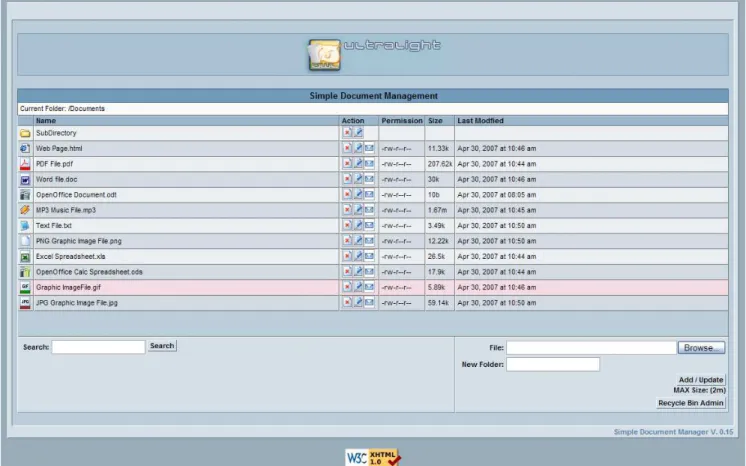The image size is (746, 466).
Task: Email Web Page.html using its envelope icon
Action: tap(369, 148)
